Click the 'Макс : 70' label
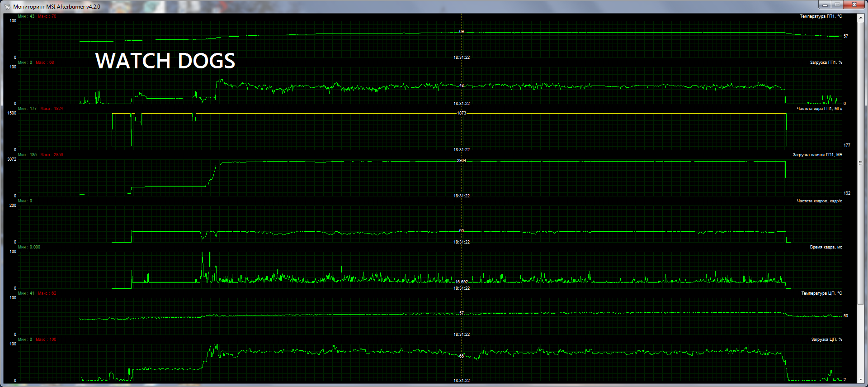The height and width of the screenshot is (387, 868). click(47, 16)
